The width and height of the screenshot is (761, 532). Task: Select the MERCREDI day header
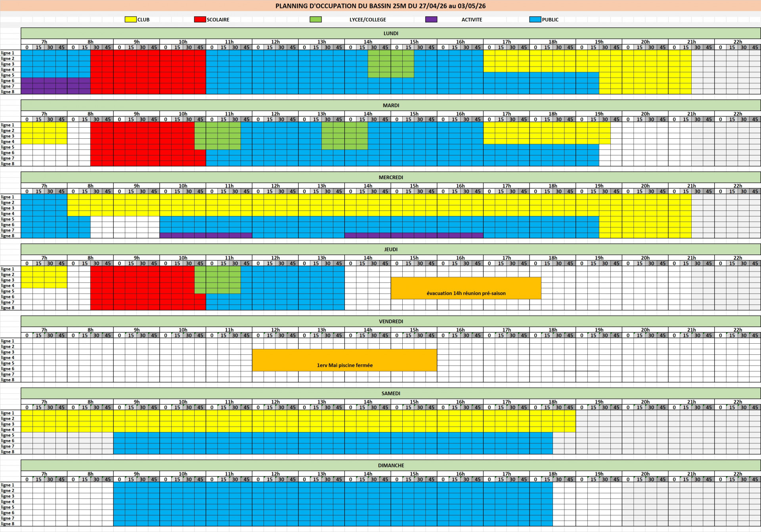[390, 177]
